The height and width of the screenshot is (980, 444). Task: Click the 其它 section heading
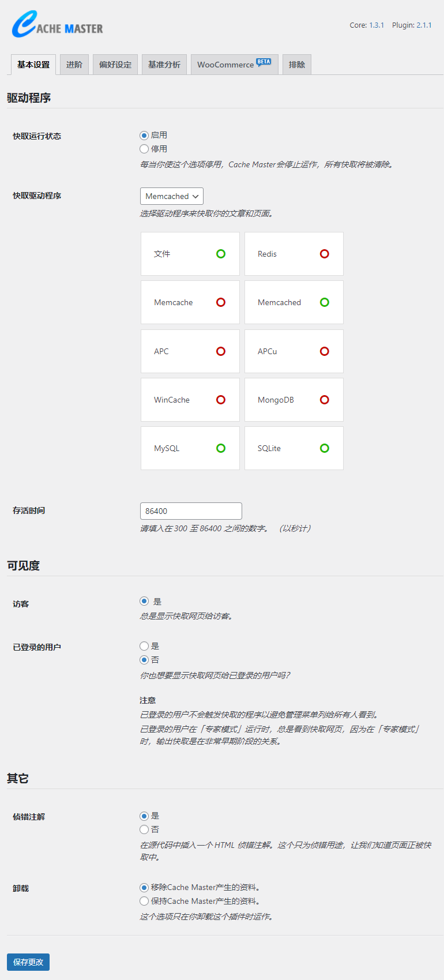coord(18,779)
